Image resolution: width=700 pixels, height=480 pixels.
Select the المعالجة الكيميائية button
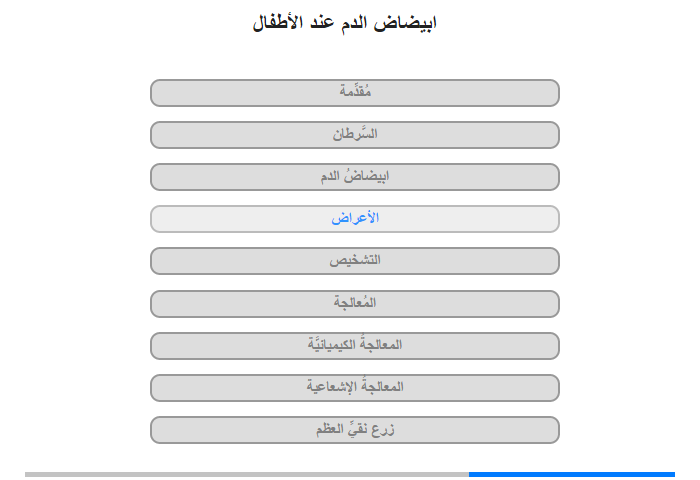click(x=354, y=346)
